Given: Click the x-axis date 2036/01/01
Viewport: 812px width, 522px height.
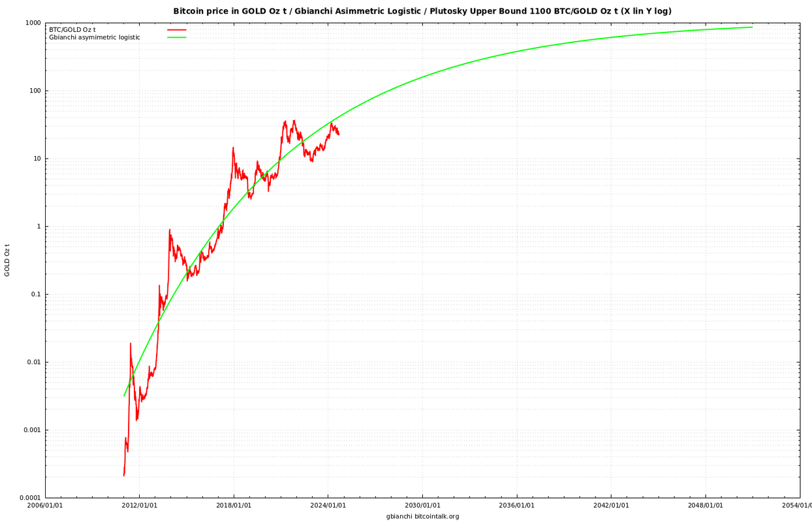Looking at the screenshot, I should point(517,505).
